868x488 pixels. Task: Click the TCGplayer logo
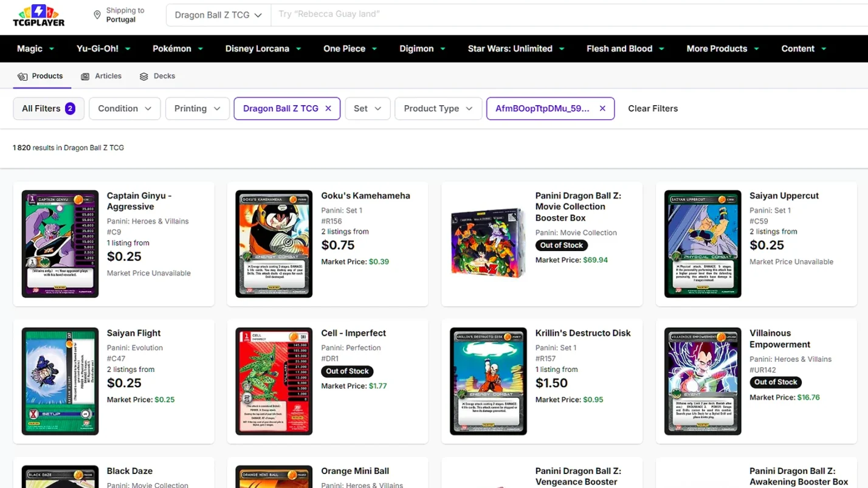coord(38,15)
